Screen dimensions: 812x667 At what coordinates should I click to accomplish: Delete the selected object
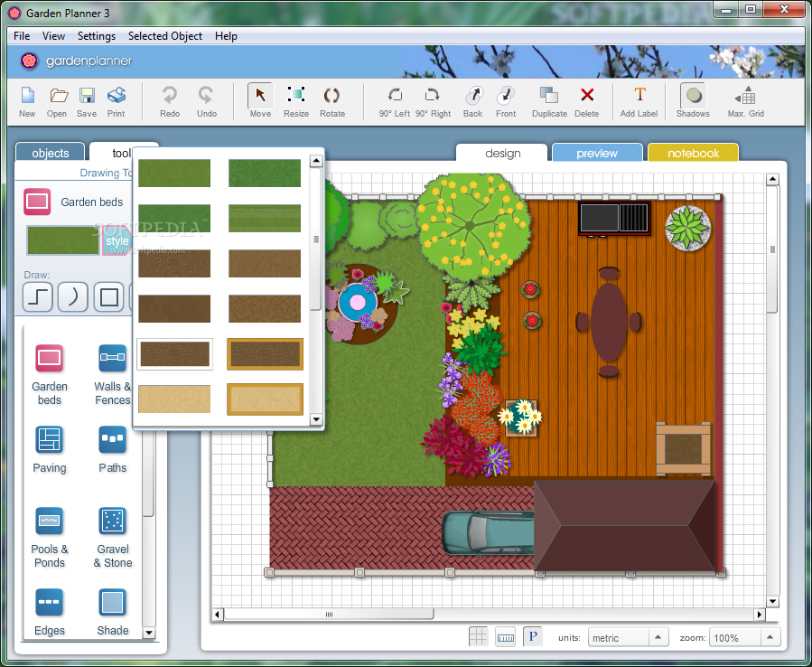[586, 101]
